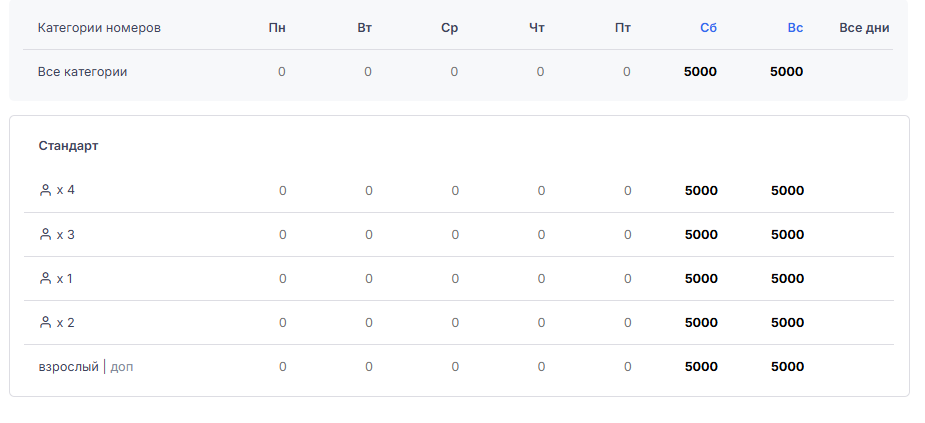
Task: Select the Сб column header
Action: pyautogui.click(x=708, y=28)
